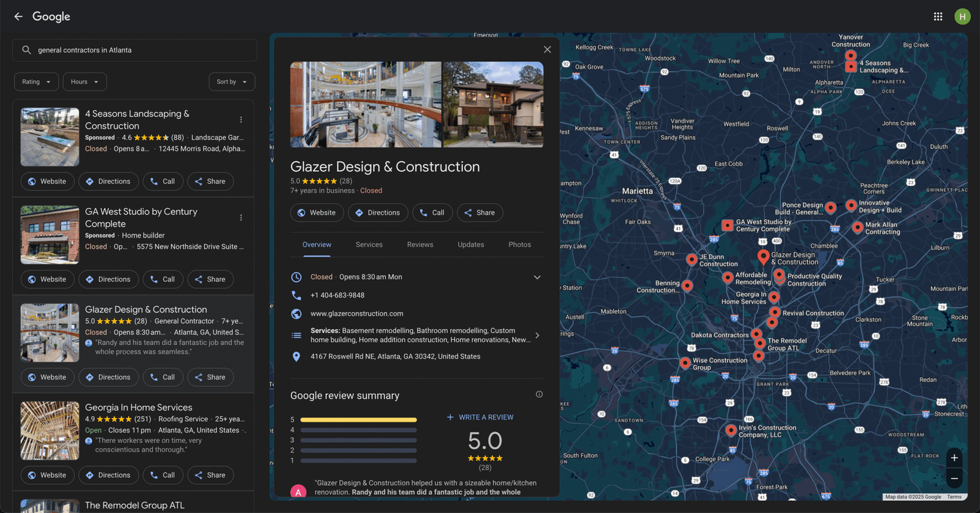This screenshot has width=980, height=513.
Task: Open more options for 4 Seasons Landscaping
Action: tap(241, 120)
